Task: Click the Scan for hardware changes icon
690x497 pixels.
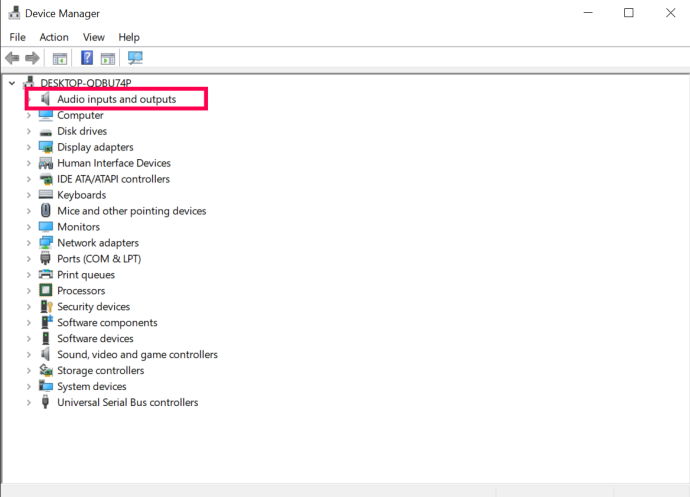Action: pyautogui.click(x=135, y=58)
